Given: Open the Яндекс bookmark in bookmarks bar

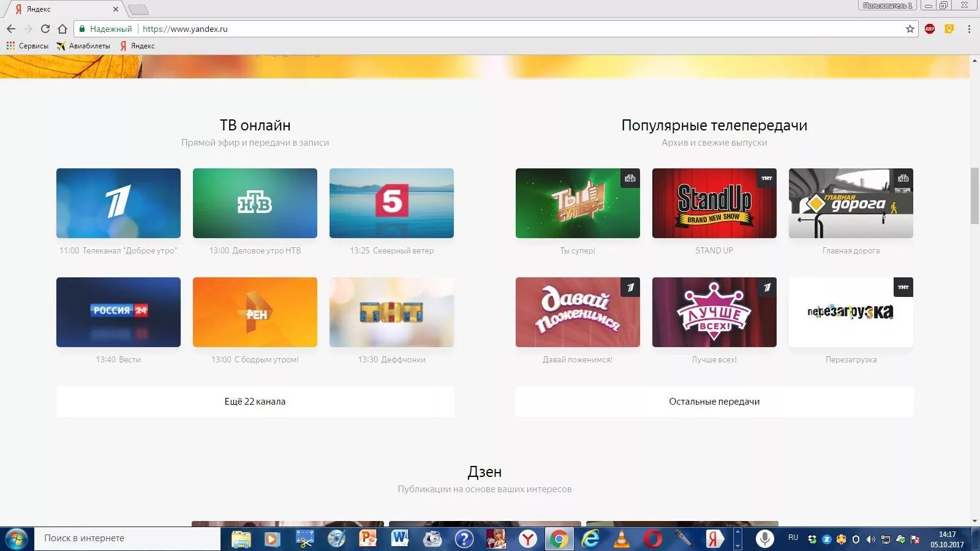Looking at the screenshot, I should pyautogui.click(x=137, y=46).
